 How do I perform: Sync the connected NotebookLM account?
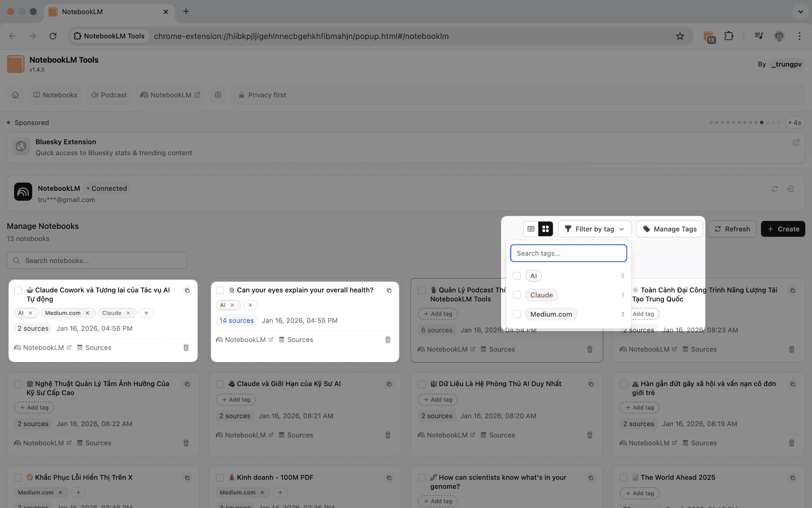[x=775, y=189]
